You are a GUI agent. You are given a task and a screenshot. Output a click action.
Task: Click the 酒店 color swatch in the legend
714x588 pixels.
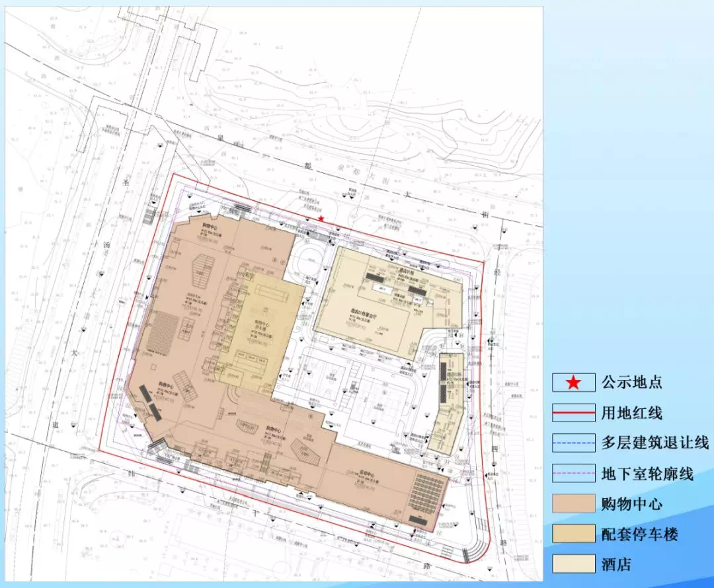click(573, 564)
